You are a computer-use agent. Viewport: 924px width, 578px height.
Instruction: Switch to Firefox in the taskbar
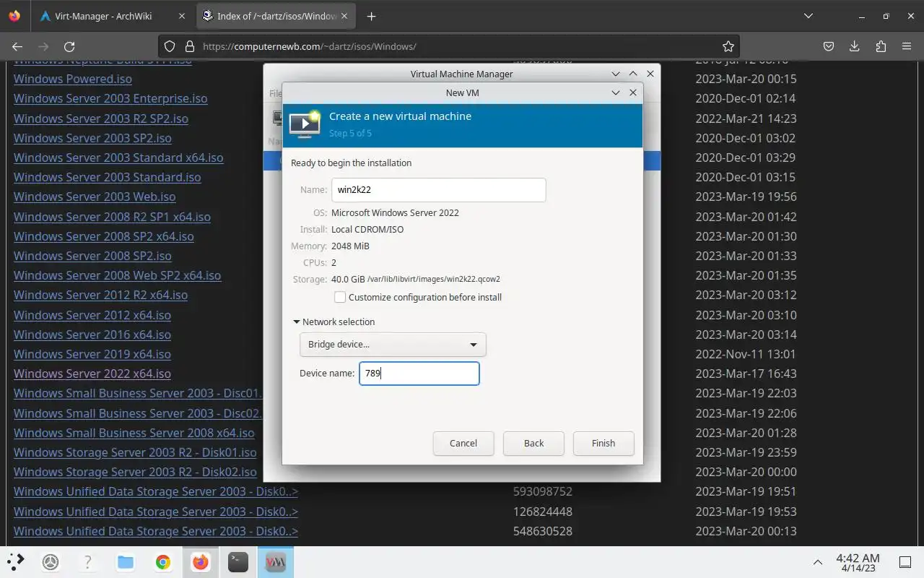click(x=201, y=561)
